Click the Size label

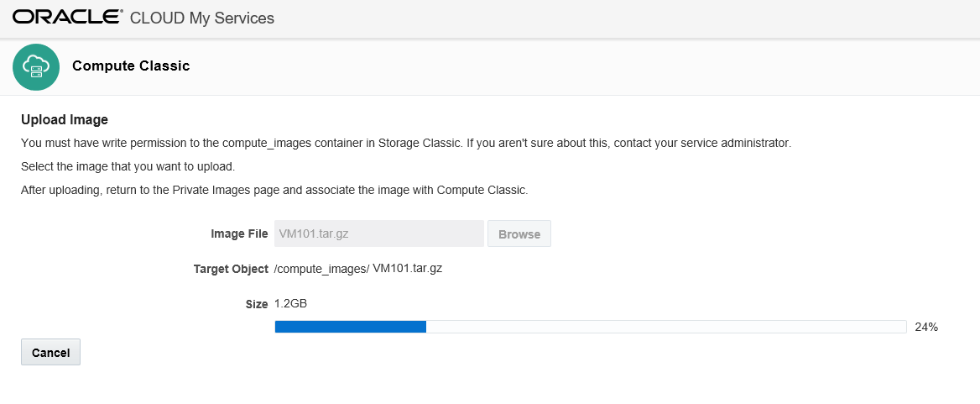256,305
